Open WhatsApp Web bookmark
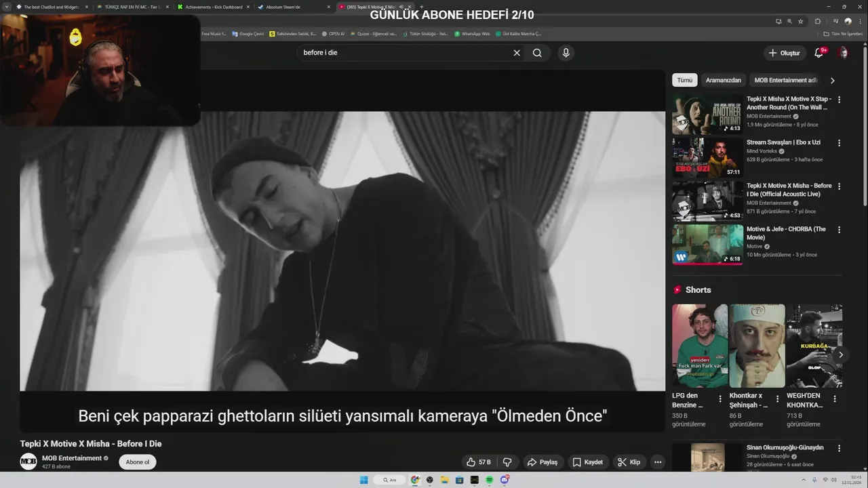The image size is (868, 488). pos(472,34)
